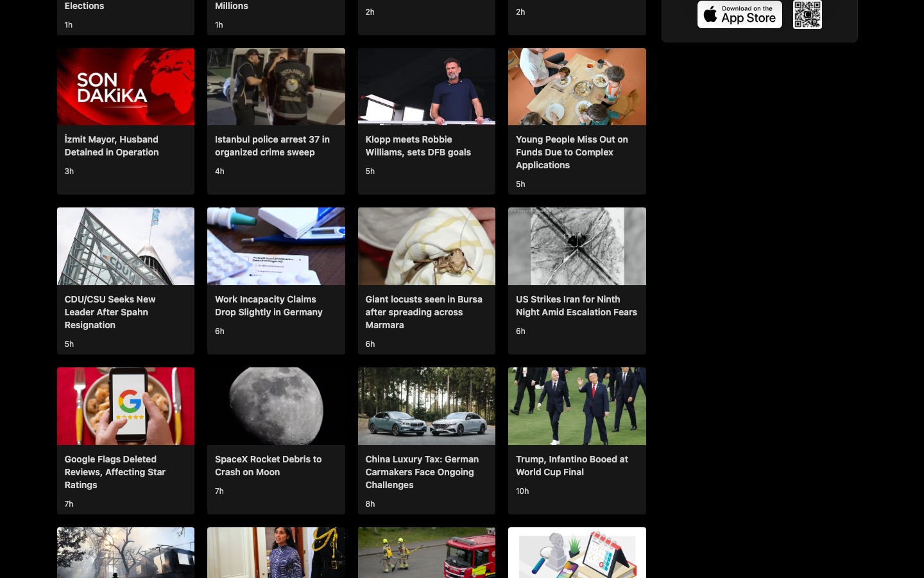
Task: Click the Trump and Infantino photo
Action: click(x=577, y=406)
